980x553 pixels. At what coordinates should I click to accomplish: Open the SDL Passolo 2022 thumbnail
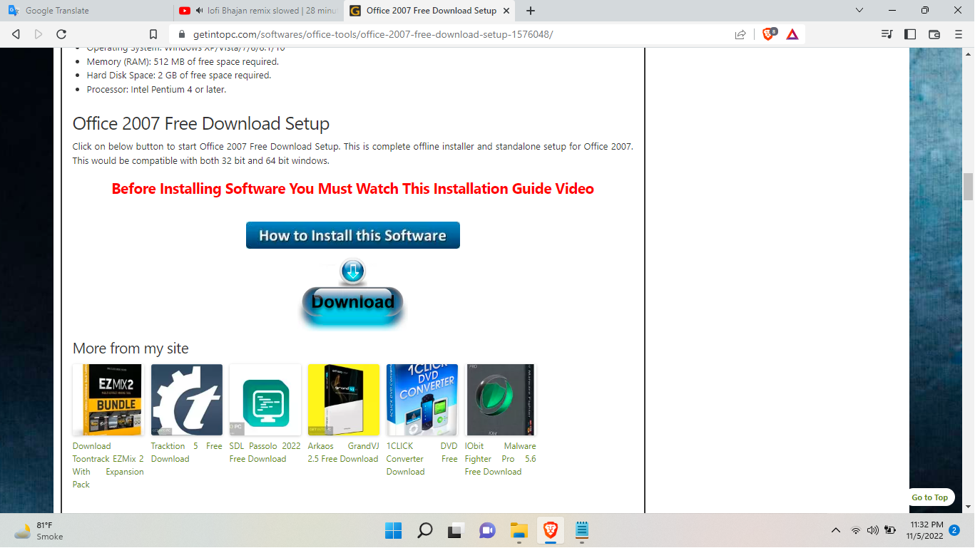(265, 400)
